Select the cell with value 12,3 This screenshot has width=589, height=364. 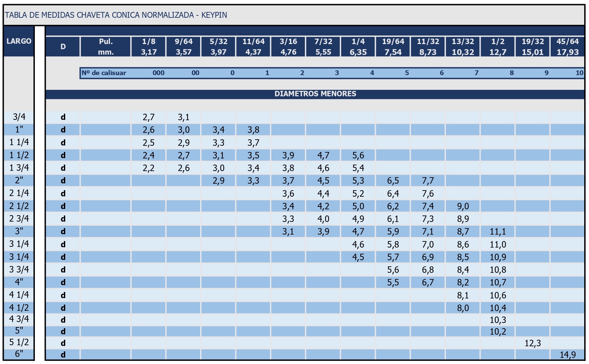coord(532,343)
